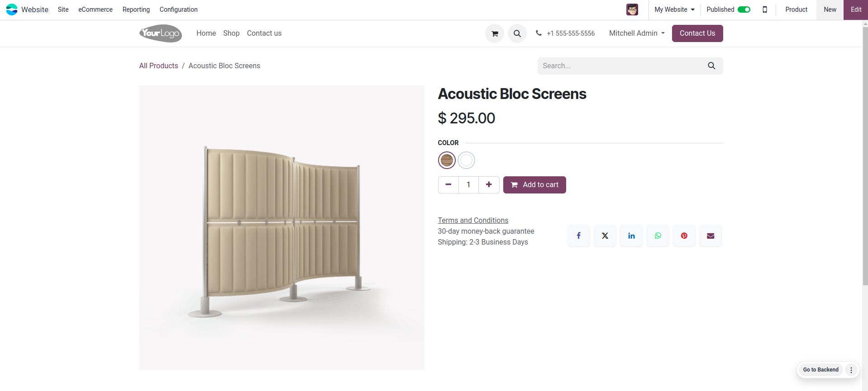Image resolution: width=868 pixels, height=391 pixels.
Task: Open the Configuration menu
Action: 178,9
